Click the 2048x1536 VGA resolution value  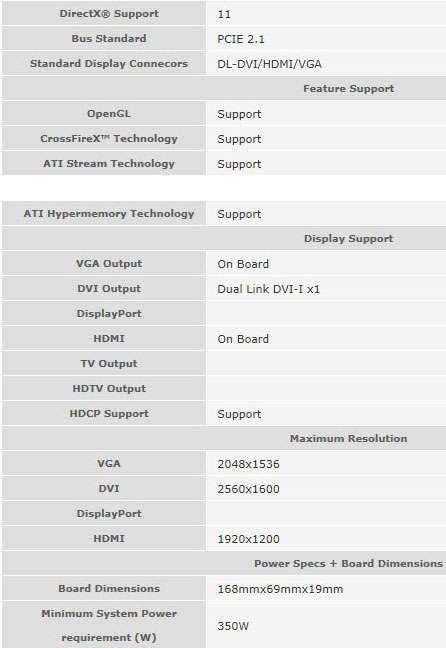pos(248,464)
